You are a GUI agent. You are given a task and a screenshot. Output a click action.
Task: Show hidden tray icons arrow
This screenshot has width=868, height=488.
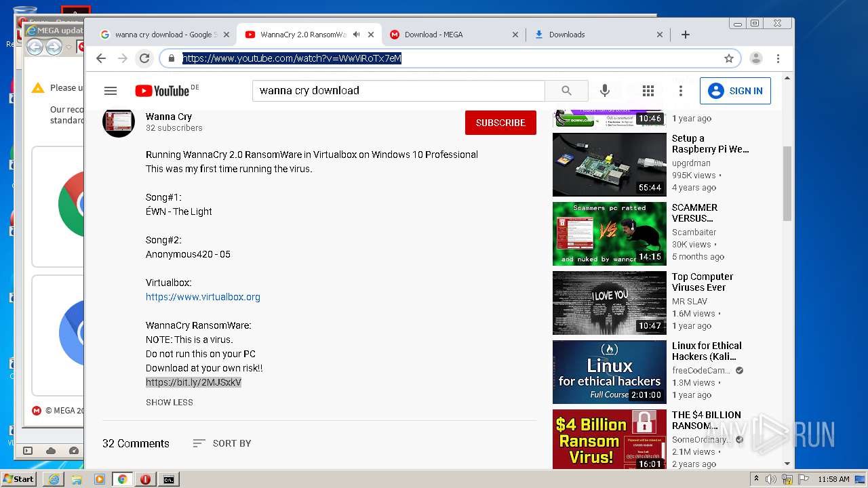(x=756, y=479)
